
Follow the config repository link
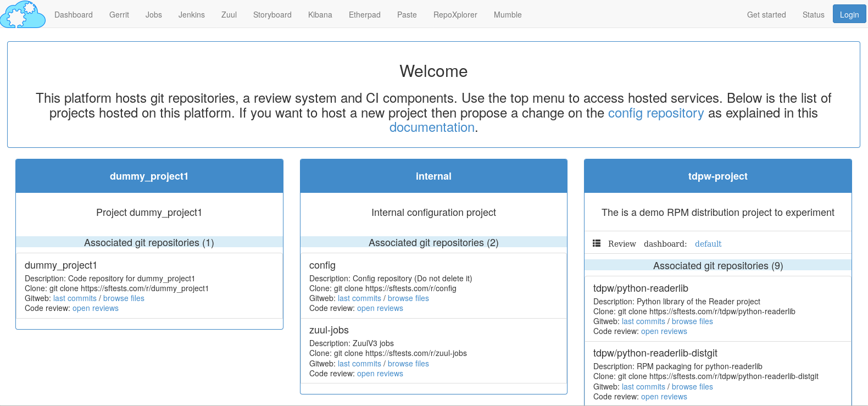coord(655,113)
